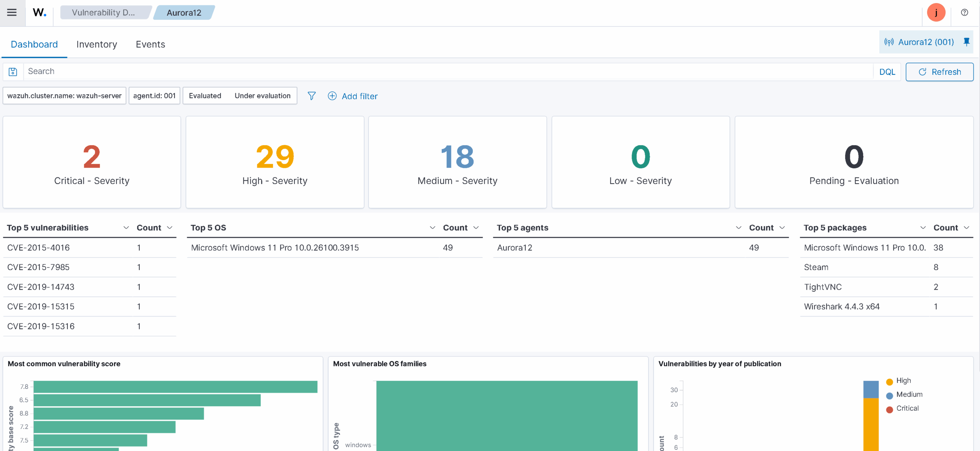Click the Add filter plus icon
Viewport: 980px width, 451px height.
pyautogui.click(x=332, y=96)
